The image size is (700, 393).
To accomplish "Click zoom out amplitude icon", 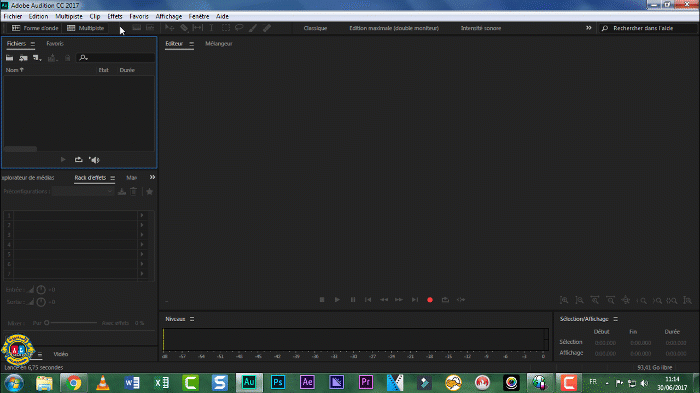I will pos(579,301).
